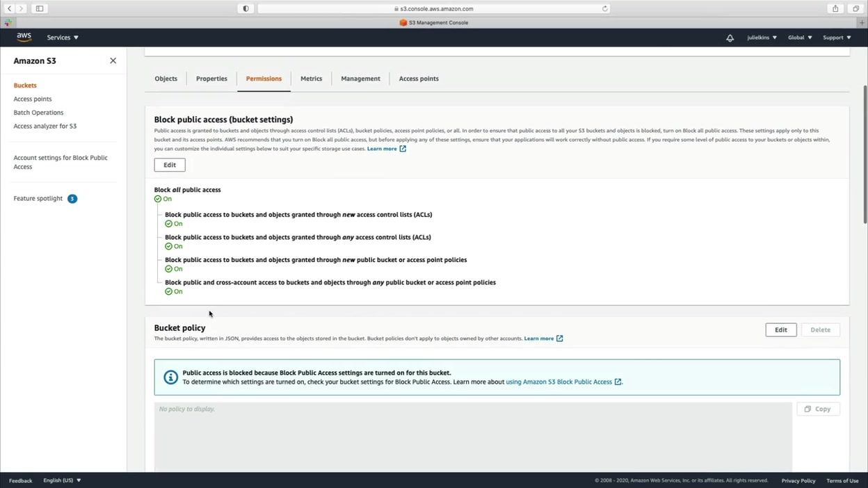Click Block public access (bucket settings) heading
The image size is (868, 488).
[x=223, y=120]
